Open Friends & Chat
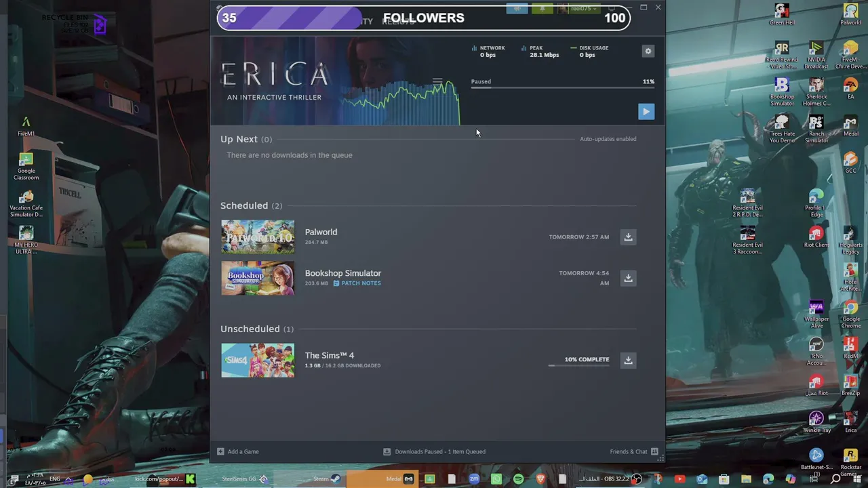The image size is (868, 488). 634,451
